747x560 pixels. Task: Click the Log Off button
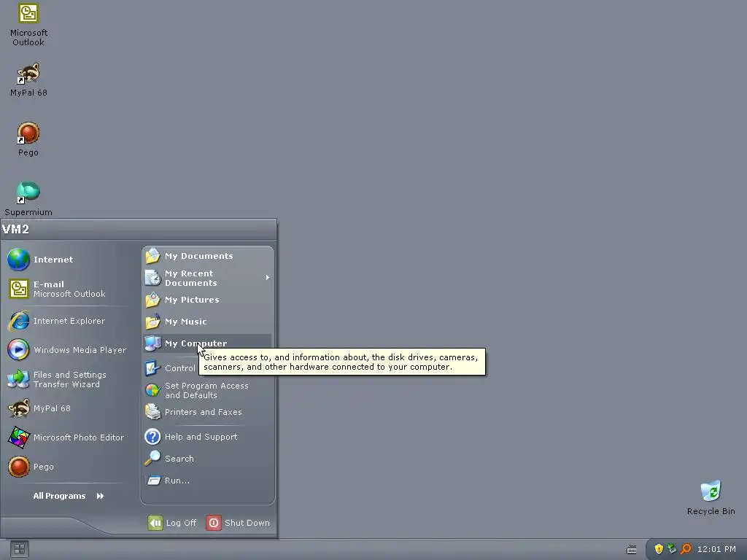pyautogui.click(x=172, y=523)
